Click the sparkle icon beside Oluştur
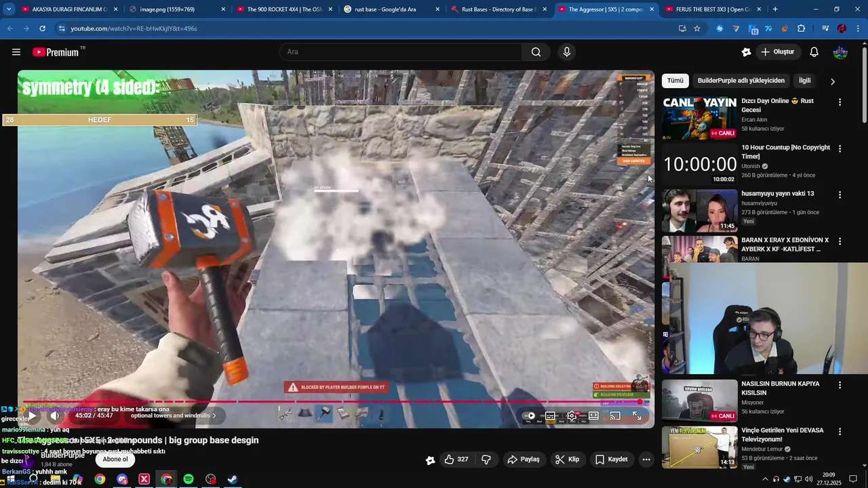 coord(746,52)
